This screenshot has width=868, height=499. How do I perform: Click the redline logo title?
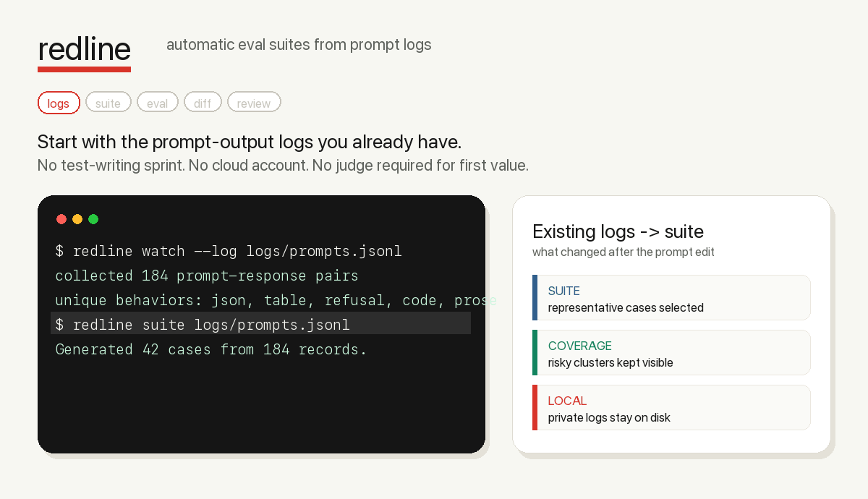tap(84, 49)
